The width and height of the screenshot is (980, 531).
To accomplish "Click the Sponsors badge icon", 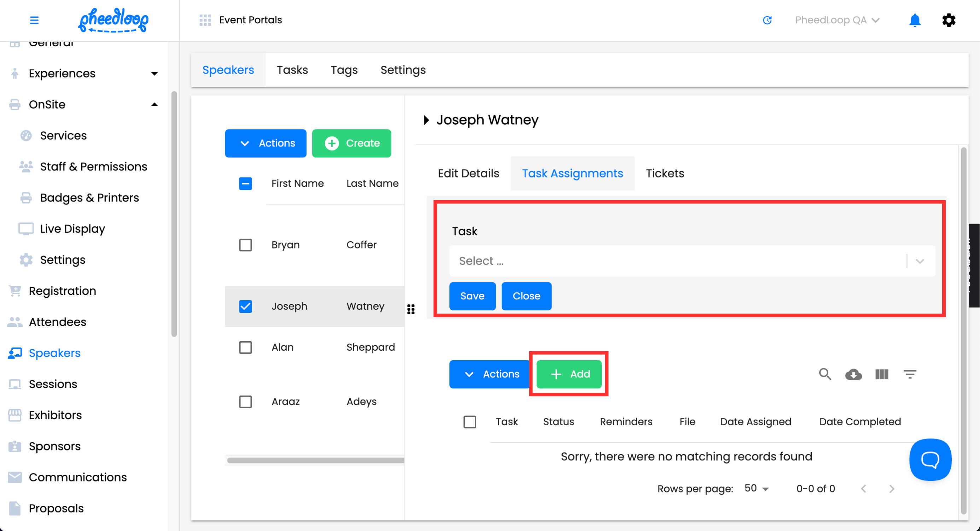I will [15, 446].
